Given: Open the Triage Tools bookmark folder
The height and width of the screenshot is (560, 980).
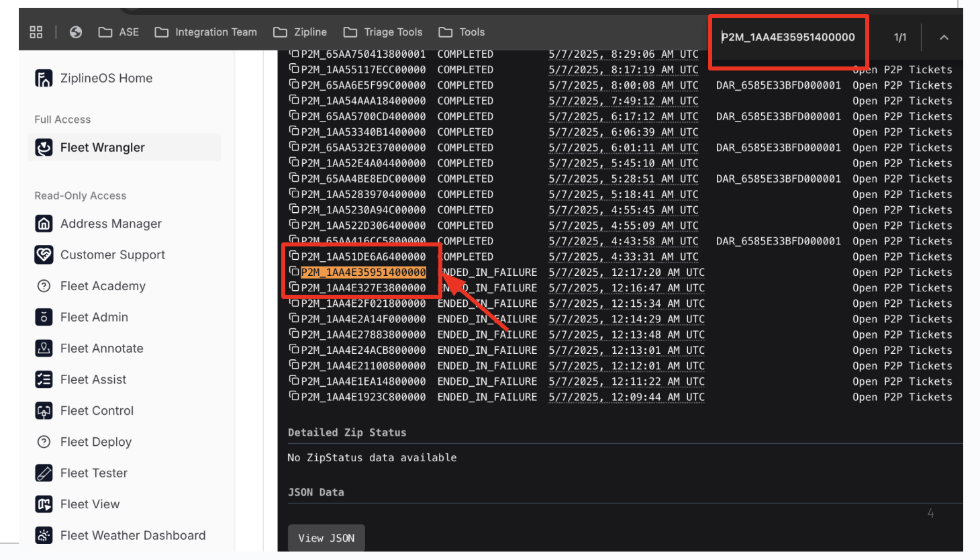Looking at the screenshot, I should pos(383,32).
